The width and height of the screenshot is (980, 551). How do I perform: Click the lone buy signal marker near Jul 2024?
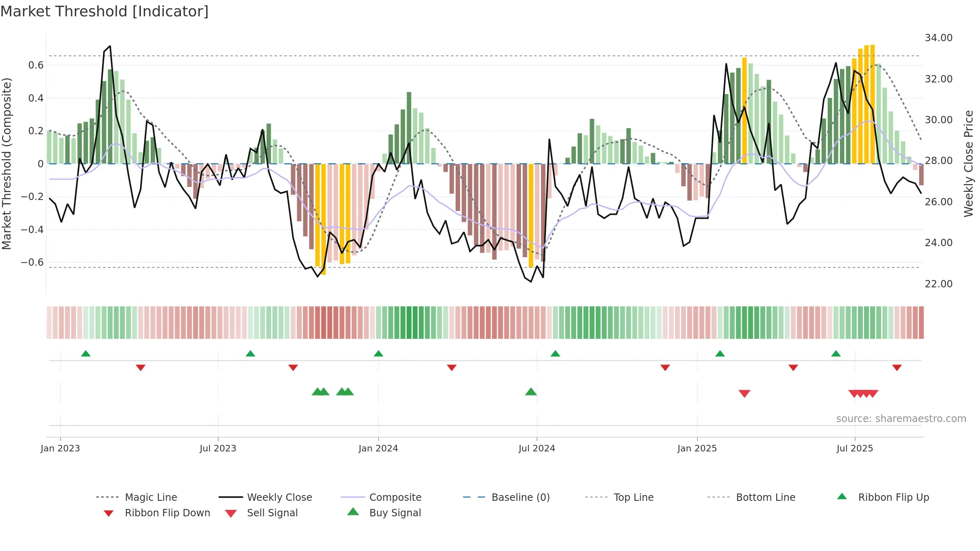point(531,392)
